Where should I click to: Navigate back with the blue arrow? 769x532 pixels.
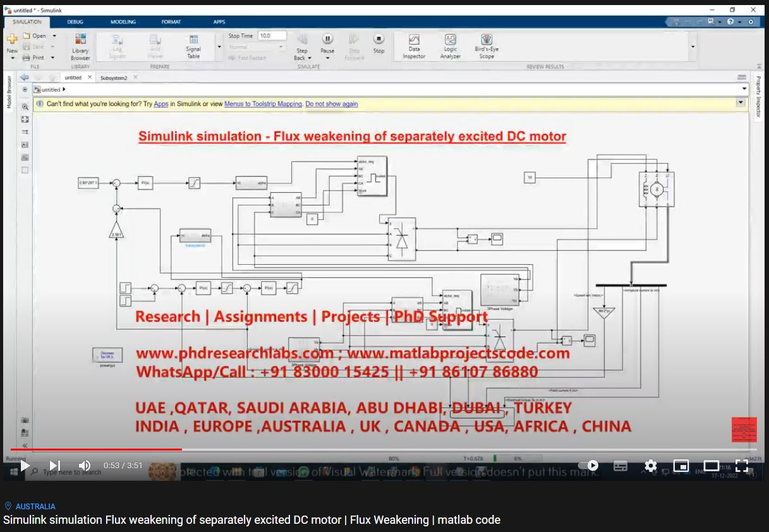point(24,77)
